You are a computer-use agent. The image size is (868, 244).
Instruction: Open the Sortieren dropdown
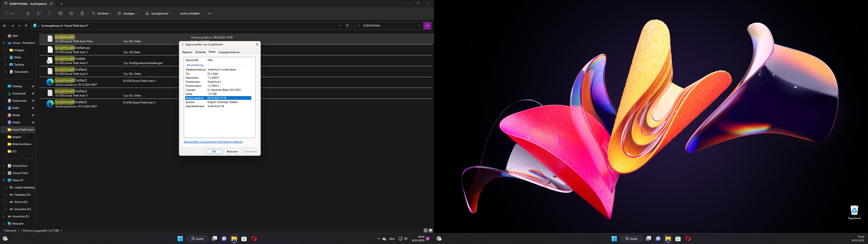[101, 14]
